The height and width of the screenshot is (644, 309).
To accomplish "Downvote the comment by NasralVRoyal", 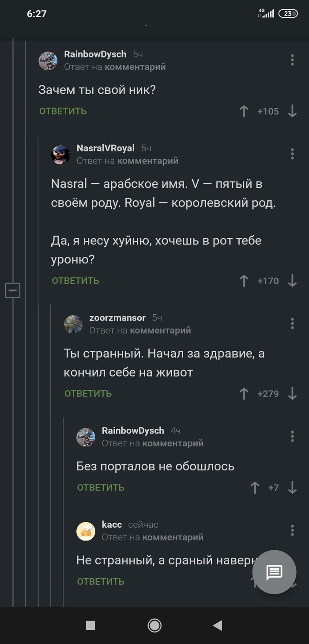I will 292,281.
